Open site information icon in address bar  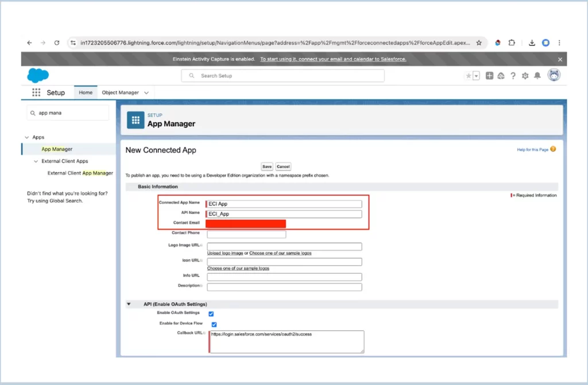73,42
